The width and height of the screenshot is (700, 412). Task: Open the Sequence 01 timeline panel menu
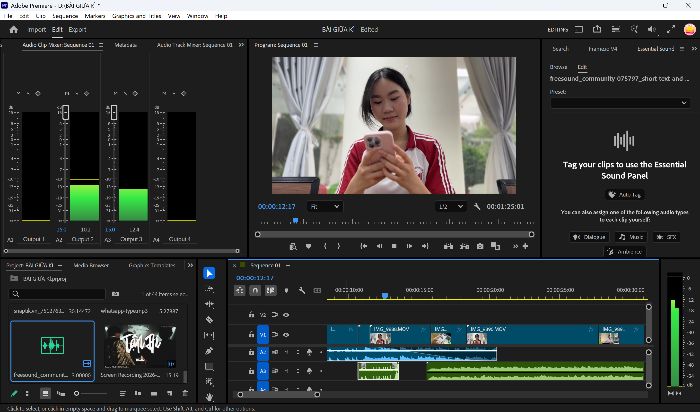pyautogui.click(x=288, y=265)
